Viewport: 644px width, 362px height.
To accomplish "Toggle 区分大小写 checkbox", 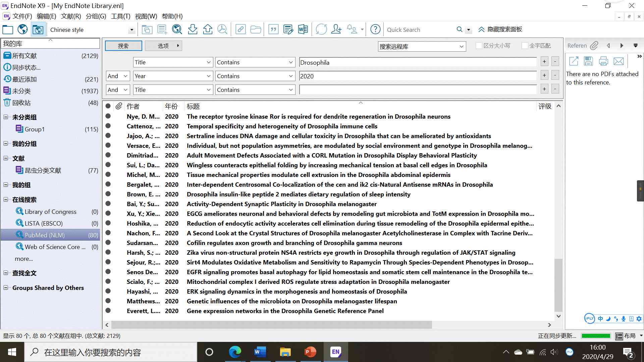I will (x=477, y=46).
